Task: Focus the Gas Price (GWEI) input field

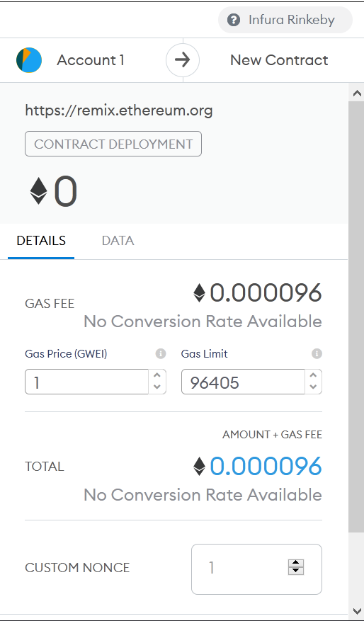Action: pos(86,382)
